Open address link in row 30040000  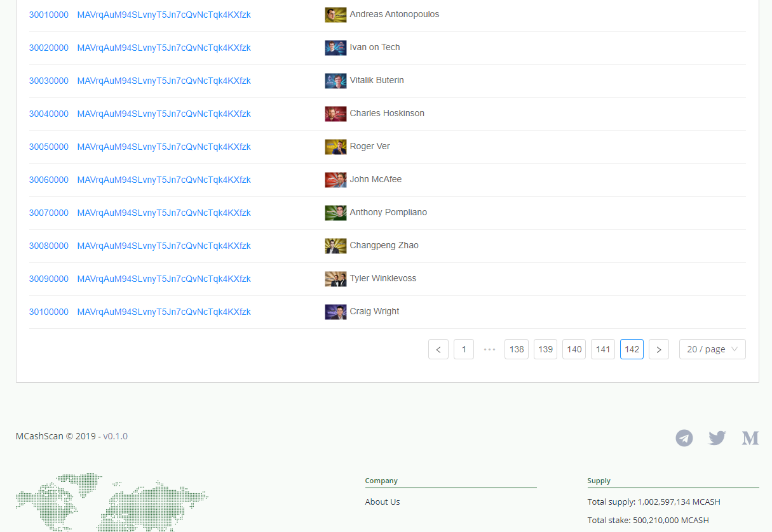[164, 114]
